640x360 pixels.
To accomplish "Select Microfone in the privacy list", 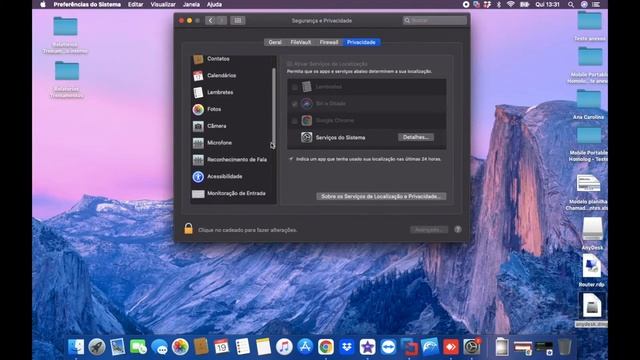I will pos(233,142).
